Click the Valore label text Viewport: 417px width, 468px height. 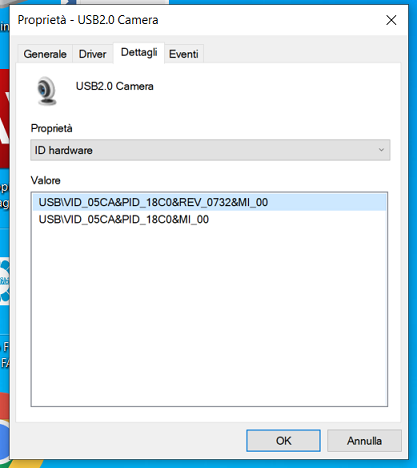point(46,181)
